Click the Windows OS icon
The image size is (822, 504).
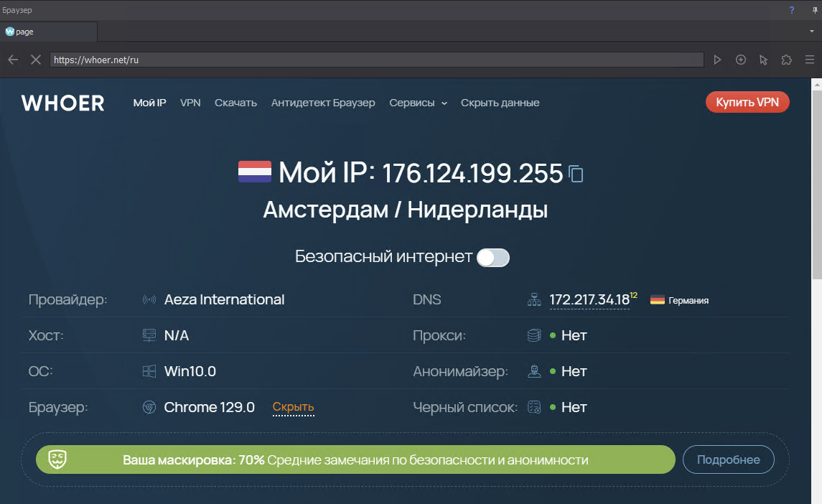tap(149, 371)
